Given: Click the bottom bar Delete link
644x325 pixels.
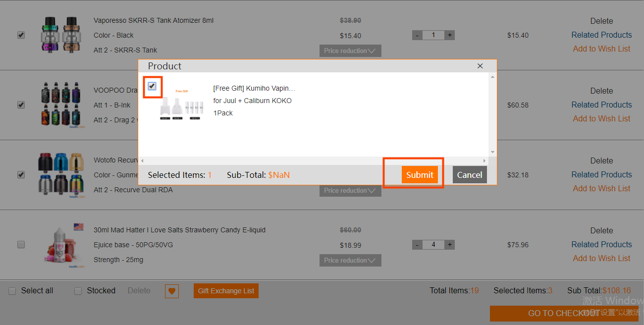Looking at the screenshot, I should click(139, 291).
